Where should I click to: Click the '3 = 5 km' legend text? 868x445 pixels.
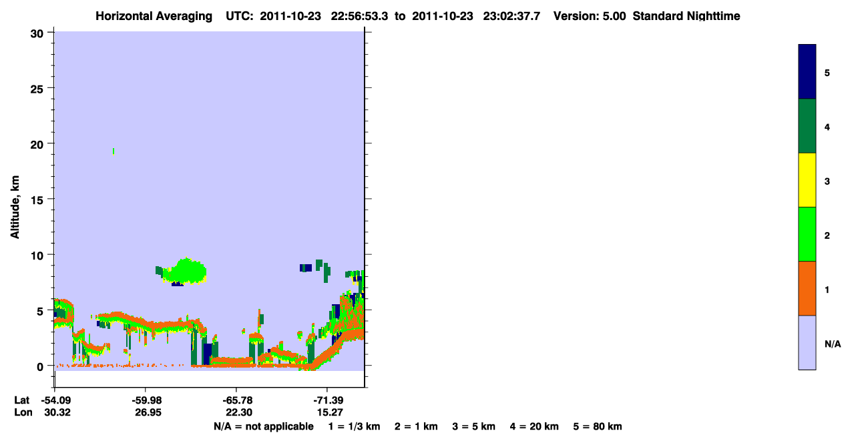474,426
